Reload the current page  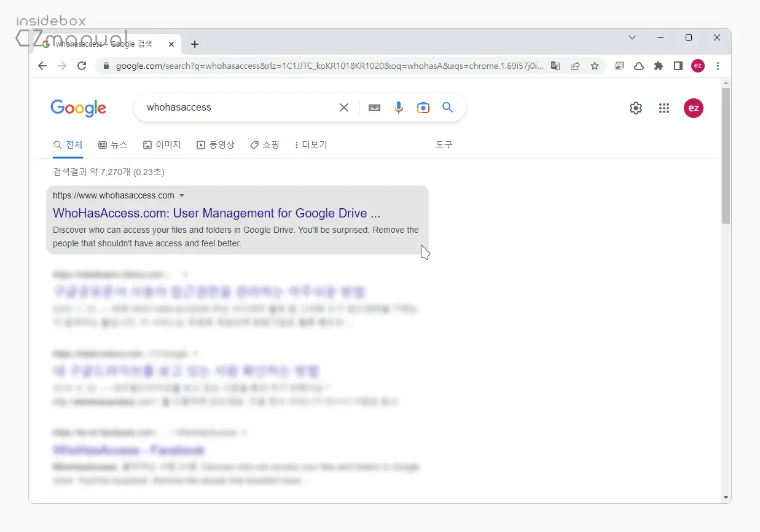tap(82, 66)
